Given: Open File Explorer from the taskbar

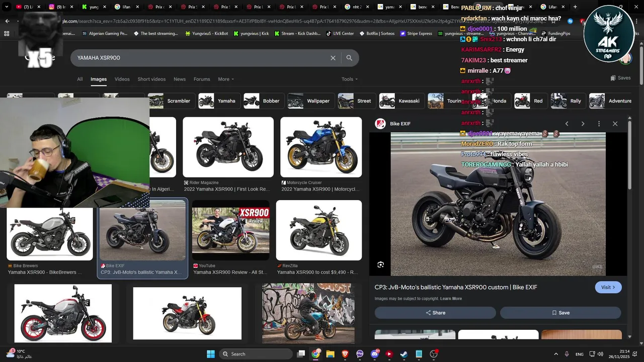Looking at the screenshot, I should pyautogui.click(x=330, y=354).
